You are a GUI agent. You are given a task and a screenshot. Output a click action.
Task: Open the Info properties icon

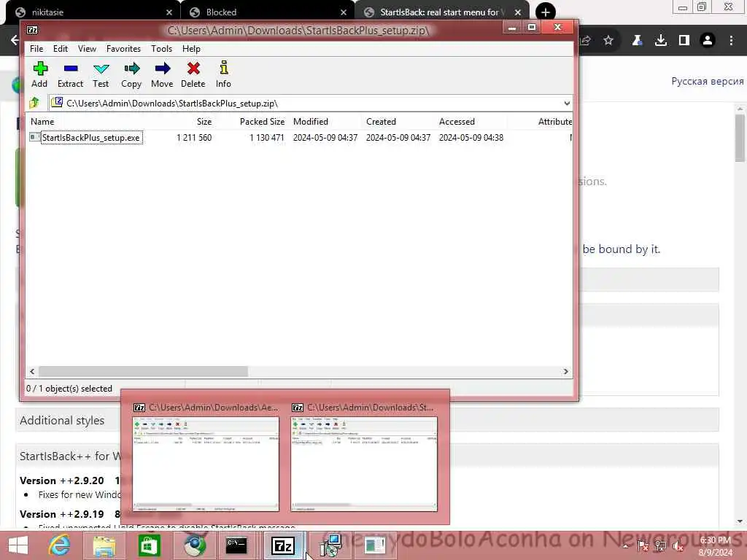(x=223, y=74)
